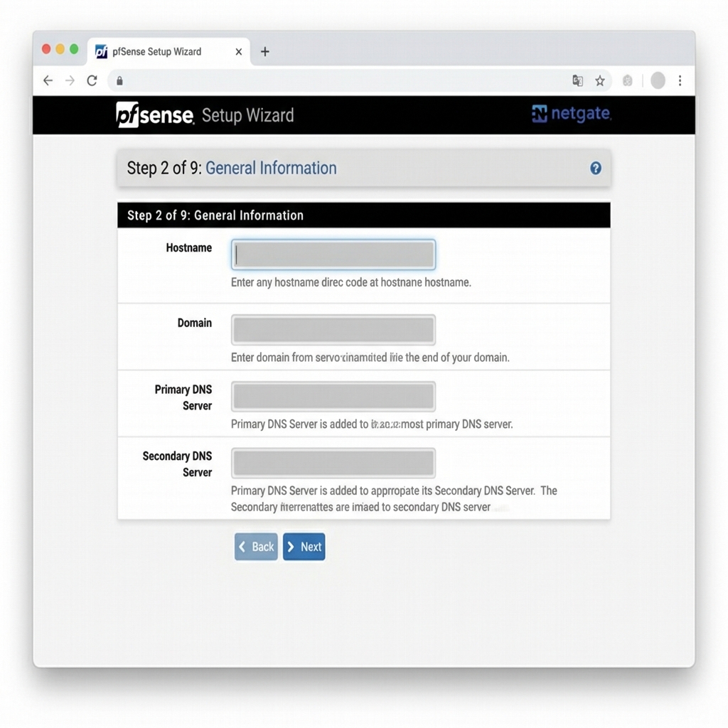Click the Netgate logo
This screenshot has height=728, width=728.
571,114
